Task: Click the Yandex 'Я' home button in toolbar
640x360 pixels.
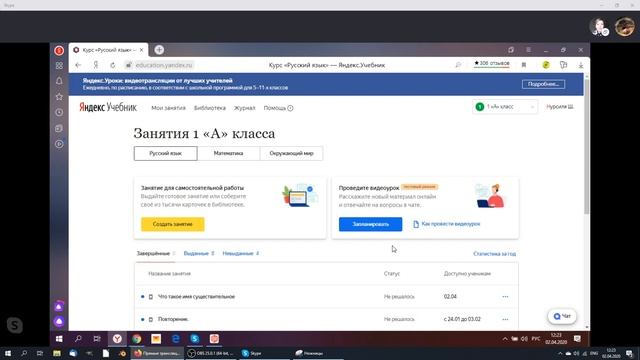Action: click(x=96, y=65)
